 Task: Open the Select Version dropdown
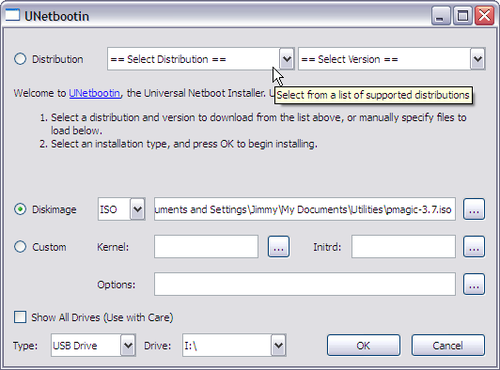[392, 59]
